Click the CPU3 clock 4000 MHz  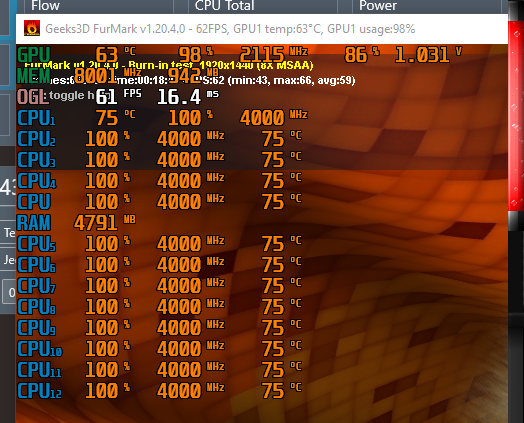191,159
